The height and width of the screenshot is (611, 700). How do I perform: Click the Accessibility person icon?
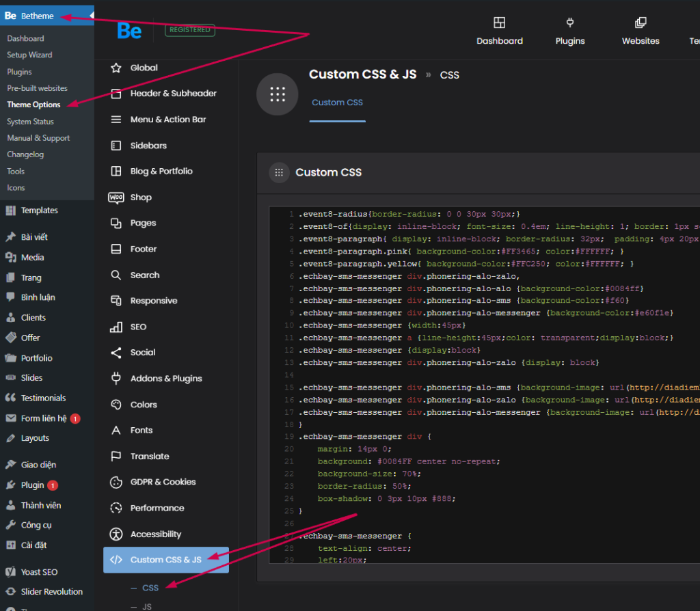point(116,534)
